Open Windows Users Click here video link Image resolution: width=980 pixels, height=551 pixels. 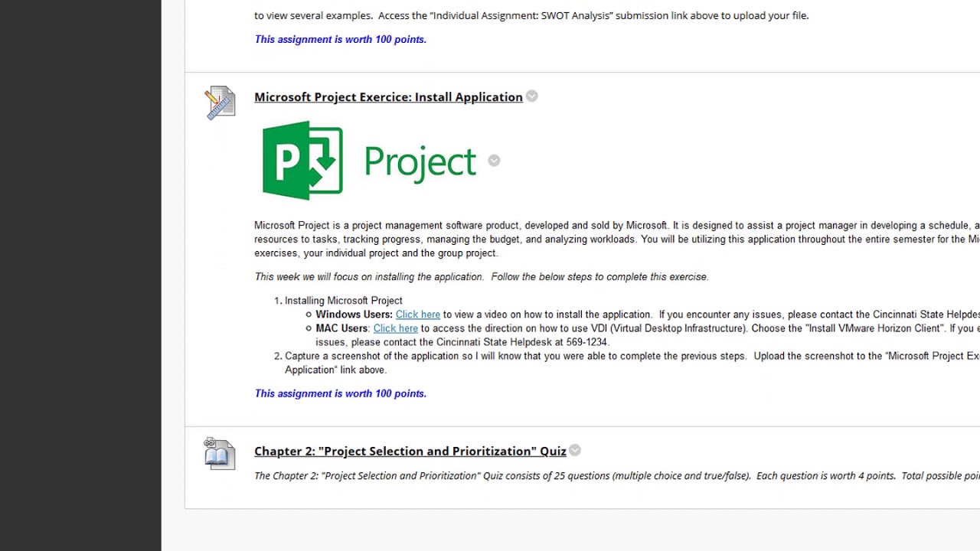pos(418,315)
